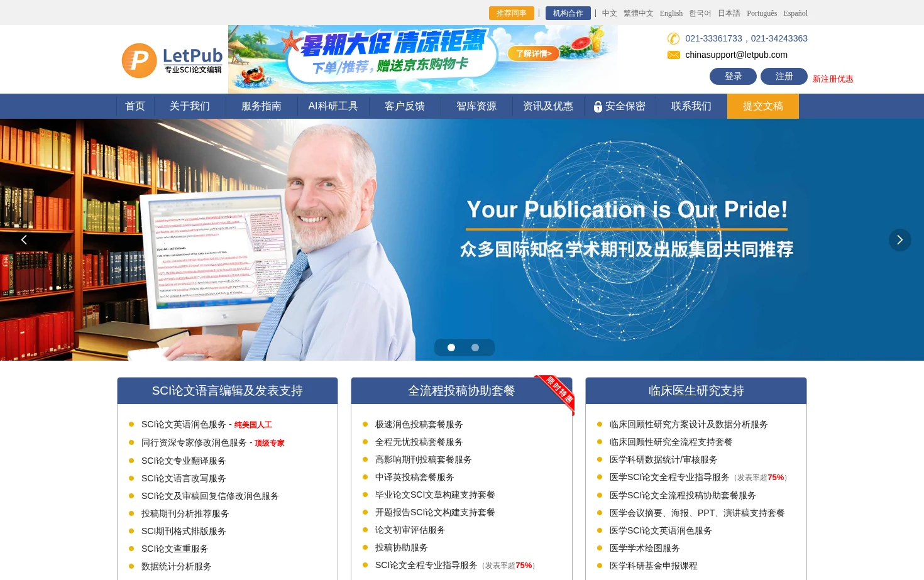
Task: Click the 了解详情 button on the banner
Action: point(534,53)
